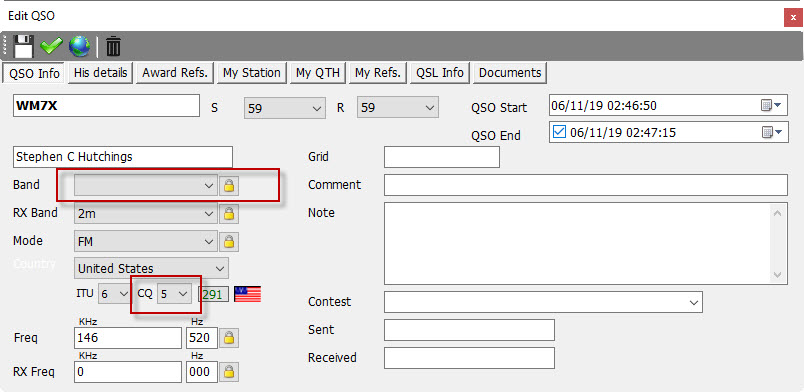
Task: Click the Sent input field
Action: (469, 330)
